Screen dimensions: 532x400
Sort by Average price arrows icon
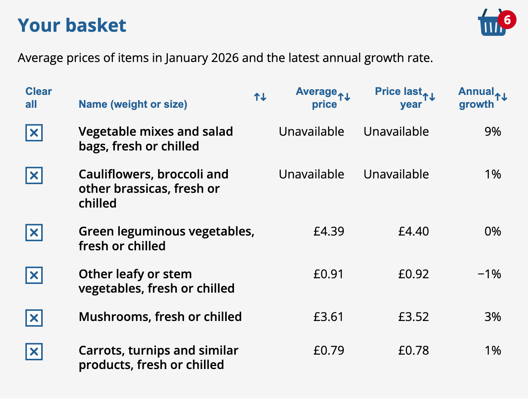click(344, 97)
